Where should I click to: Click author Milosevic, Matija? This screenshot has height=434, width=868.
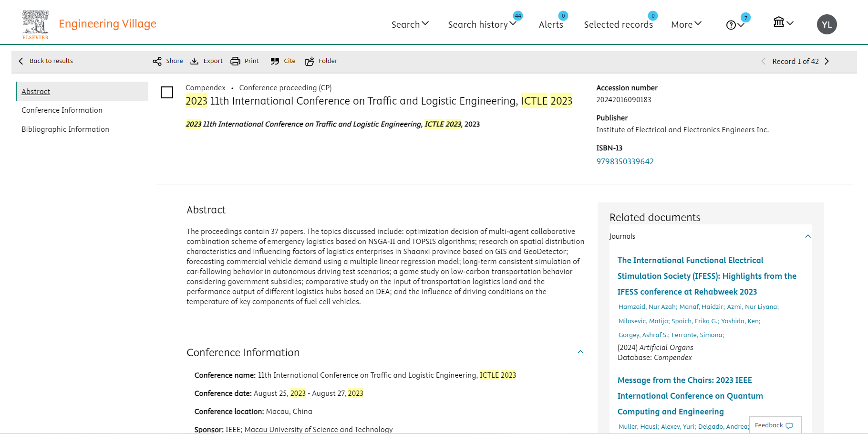pos(644,321)
